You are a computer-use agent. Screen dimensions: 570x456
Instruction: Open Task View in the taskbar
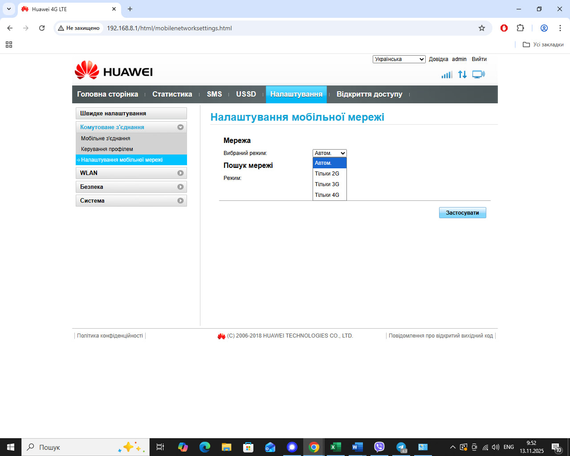tap(160, 447)
